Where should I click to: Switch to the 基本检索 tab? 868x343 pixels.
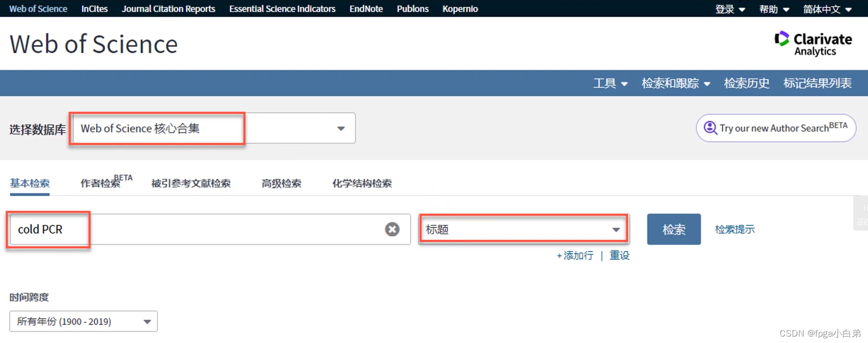[30, 183]
